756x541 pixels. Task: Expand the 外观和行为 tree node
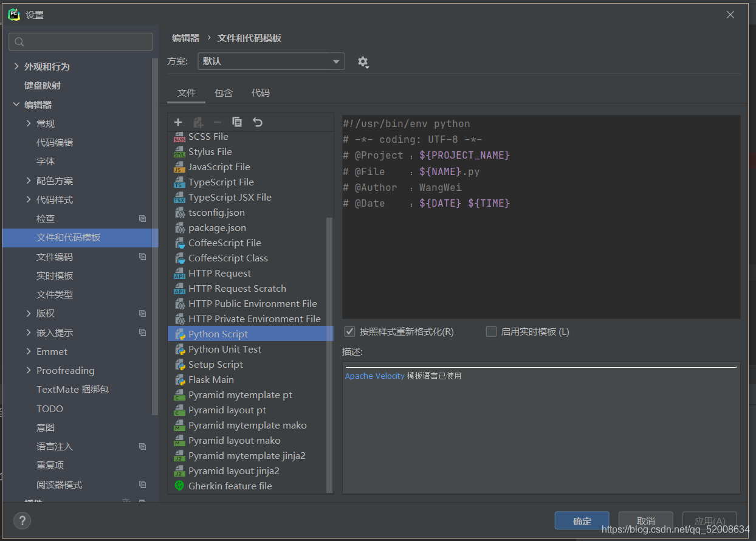point(16,66)
